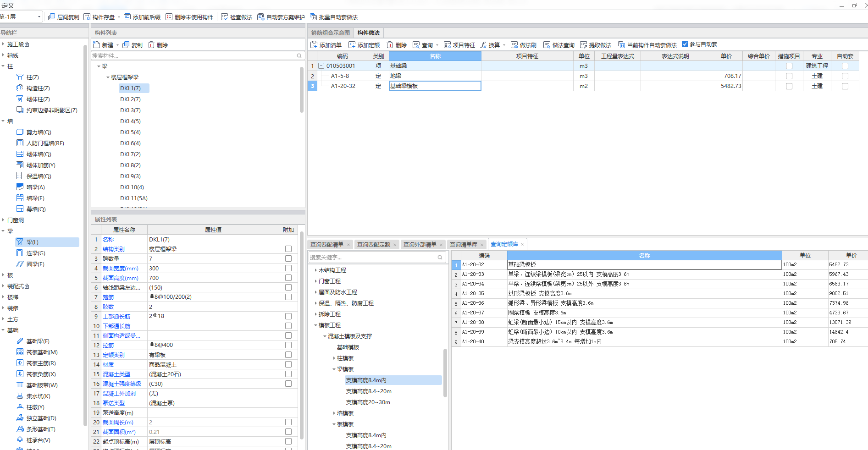The width and height of the screenshot is (868, 450).
Task: Click 批量自动套做法 icon
Action: 313,17
